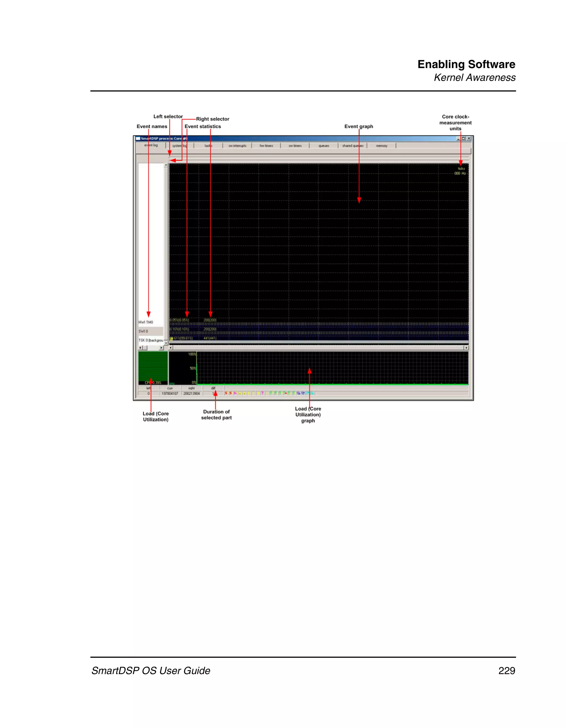Image resolution: width=566 pixels, height=728 pixels.
Task: Click the green T icon with red dash
Action: coord(285,393)
